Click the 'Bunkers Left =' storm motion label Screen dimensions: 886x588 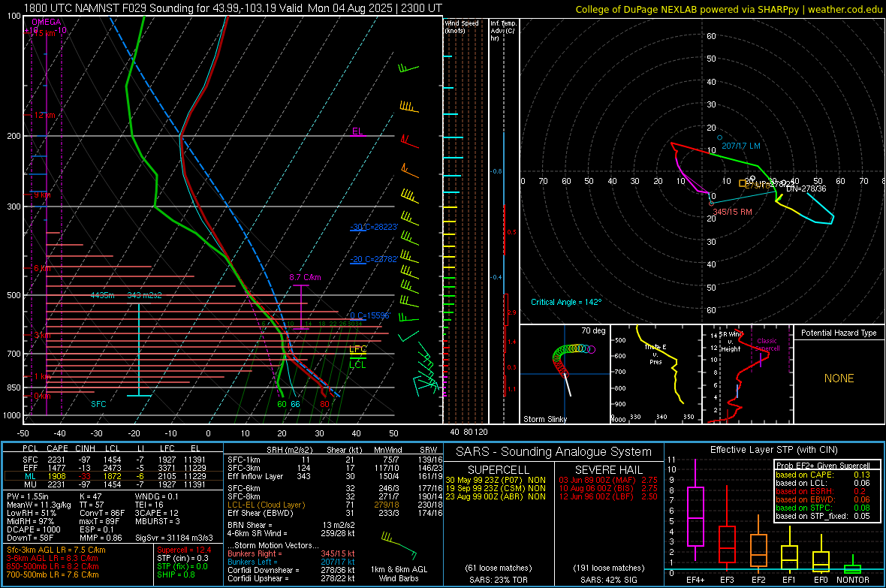(x=252, y=562)
